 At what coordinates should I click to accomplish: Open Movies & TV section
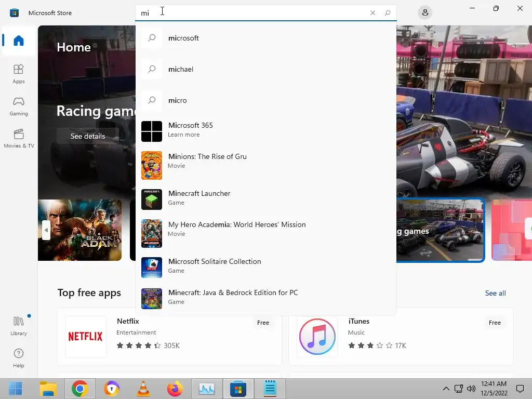tap(19, 139)
